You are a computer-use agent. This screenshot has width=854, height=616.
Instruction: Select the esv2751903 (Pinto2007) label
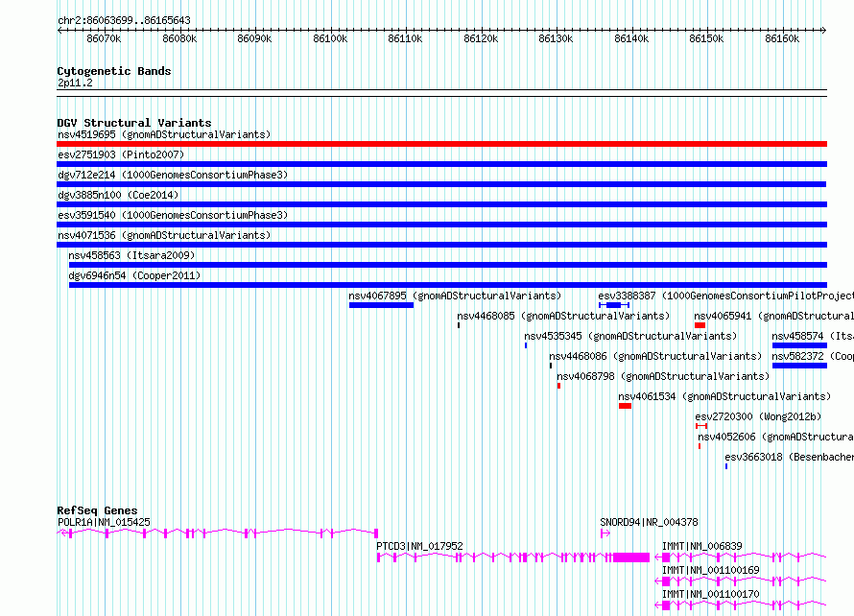[x=121, y=154]
